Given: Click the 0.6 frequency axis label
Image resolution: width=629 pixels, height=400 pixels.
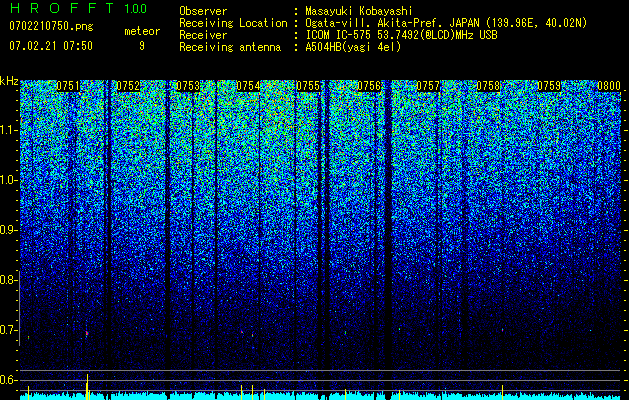Looking at the screenshot, I should tap(8, 380).
